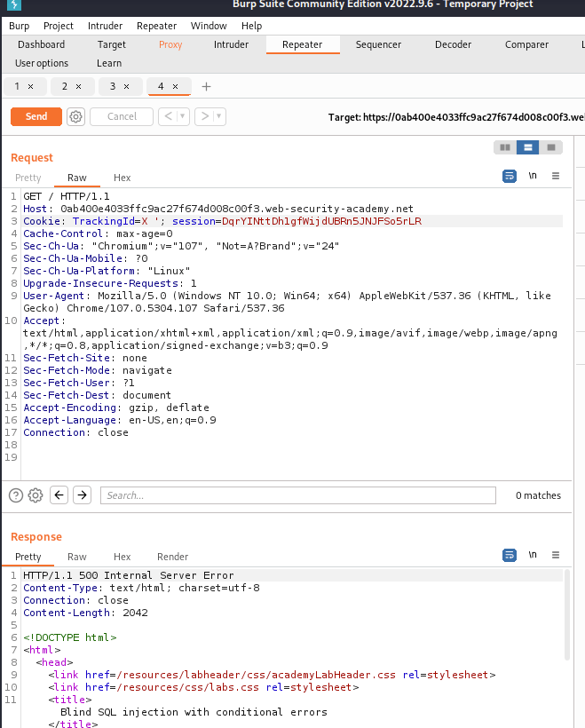Click into the request Search field
This screenshot has width=585, height=728.
pos(297,495)
